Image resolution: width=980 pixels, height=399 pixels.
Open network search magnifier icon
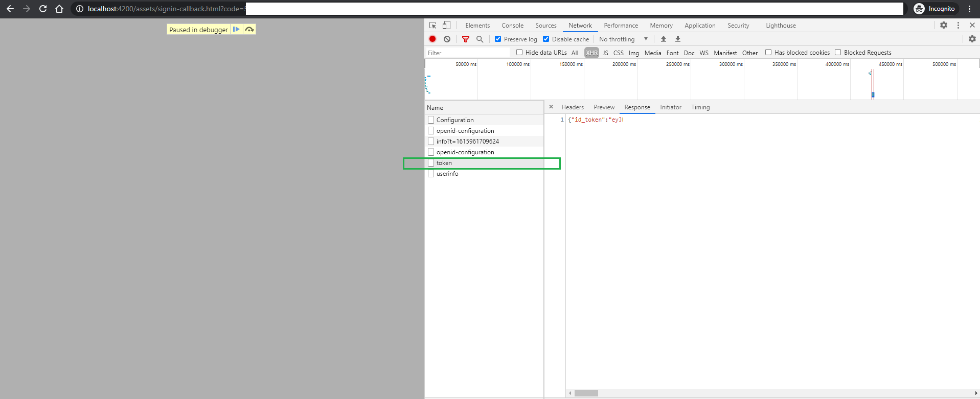click(x=480, y=39)
